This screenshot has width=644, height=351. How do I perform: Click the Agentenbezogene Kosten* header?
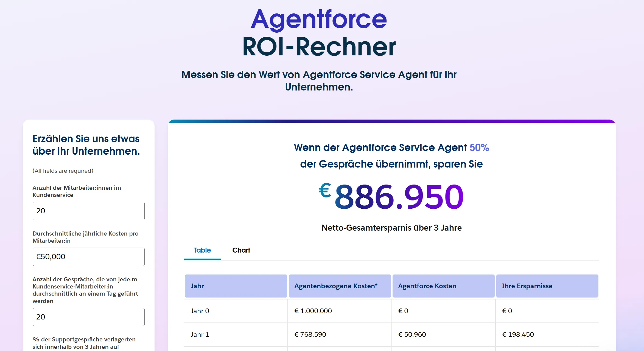pyautogui.click(x=335, y=286)
